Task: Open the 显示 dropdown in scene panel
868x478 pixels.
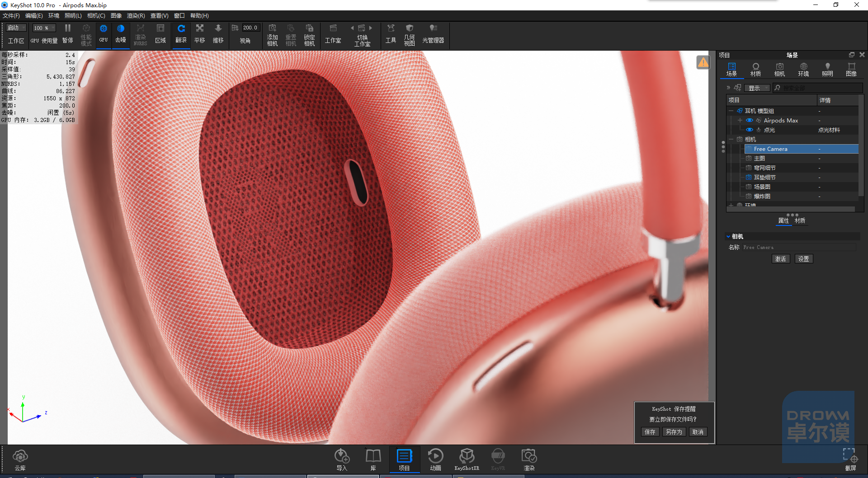Action: click(x=757, y=88)
